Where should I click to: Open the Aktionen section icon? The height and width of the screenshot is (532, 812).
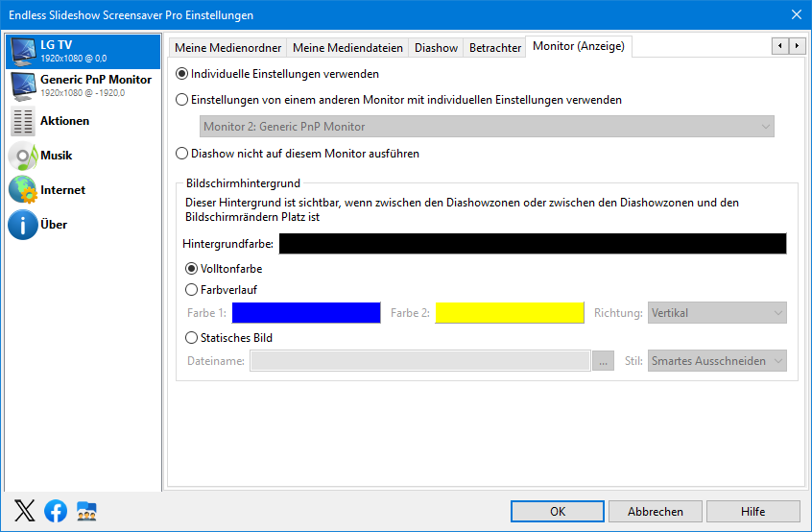click(x=23, y=121)
